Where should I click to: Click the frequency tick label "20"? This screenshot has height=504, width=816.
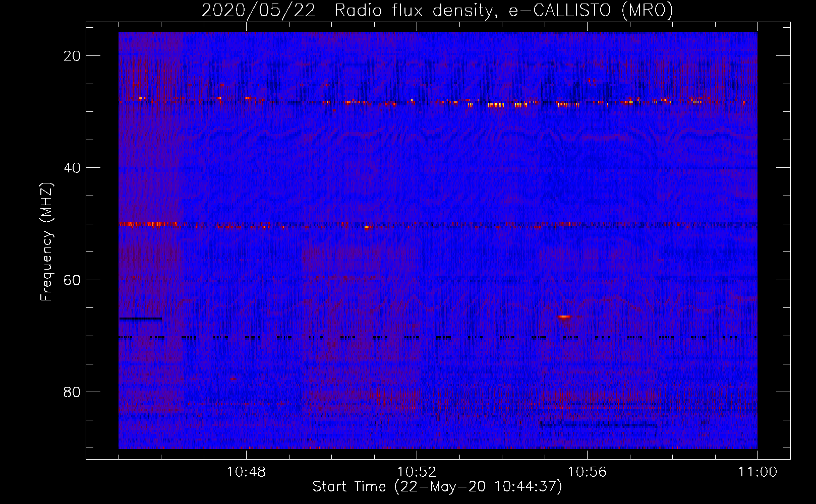click(x=73, y=56)
